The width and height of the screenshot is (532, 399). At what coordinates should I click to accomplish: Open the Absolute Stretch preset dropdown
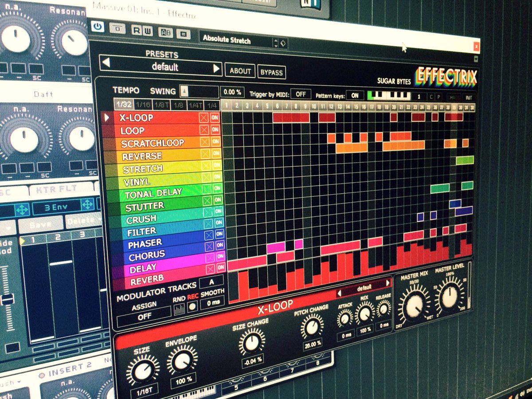pos(236,40)
